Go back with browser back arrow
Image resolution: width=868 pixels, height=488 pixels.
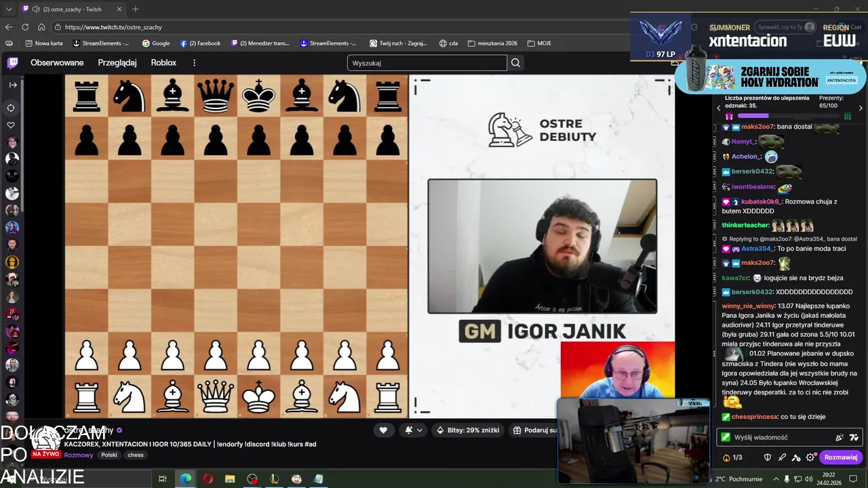pyautogui.click(x=9, y=27)
